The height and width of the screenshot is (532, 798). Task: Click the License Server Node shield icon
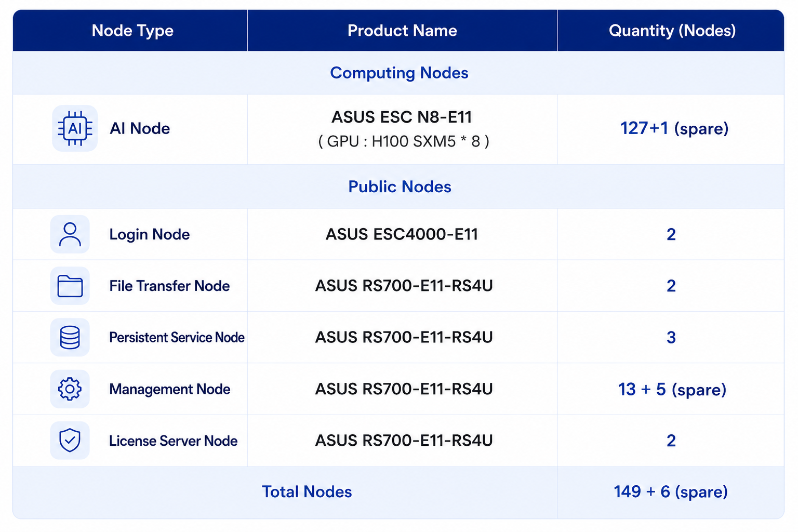pyautogui.click(x=70, y=441)
